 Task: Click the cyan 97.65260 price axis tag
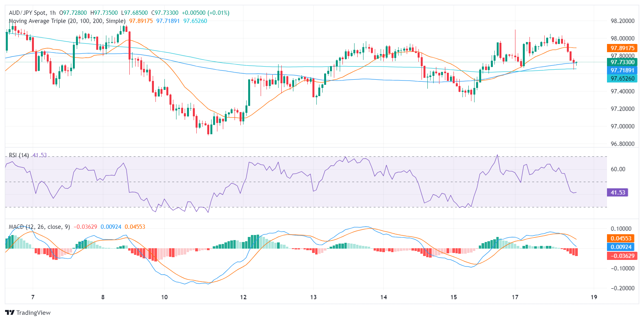coord(622,79)
